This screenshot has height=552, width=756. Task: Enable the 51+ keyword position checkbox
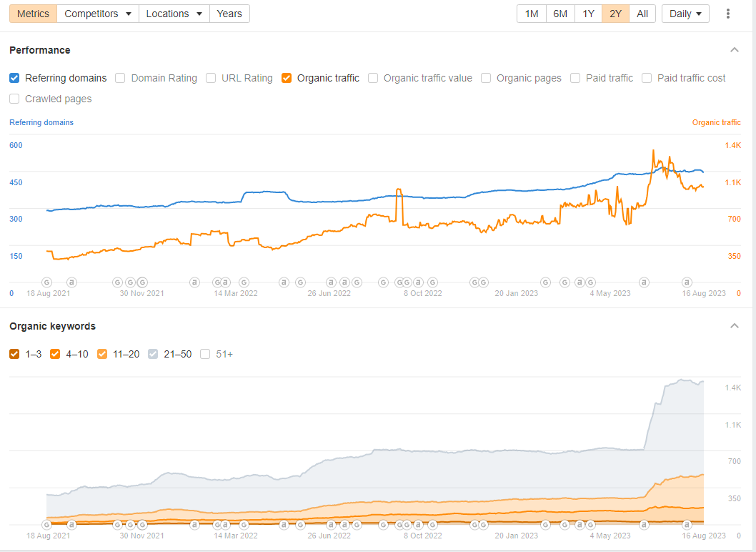(x=205, y=354)
